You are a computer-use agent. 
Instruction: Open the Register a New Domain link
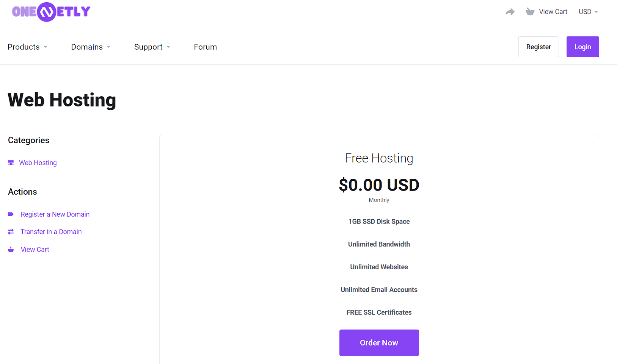point(55,214)
